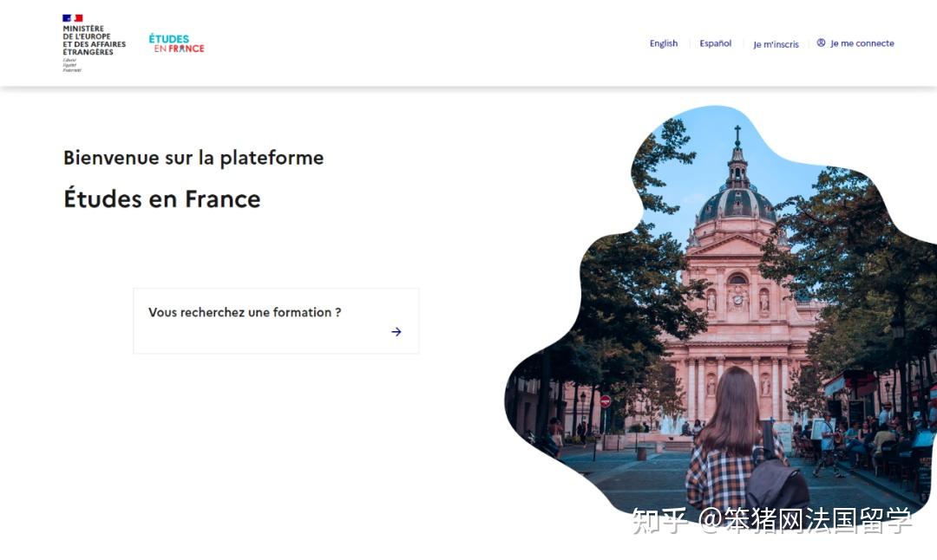Click the turquoise ÉTUDES text in the logo

pyautogui.click(x=169, y=36)
